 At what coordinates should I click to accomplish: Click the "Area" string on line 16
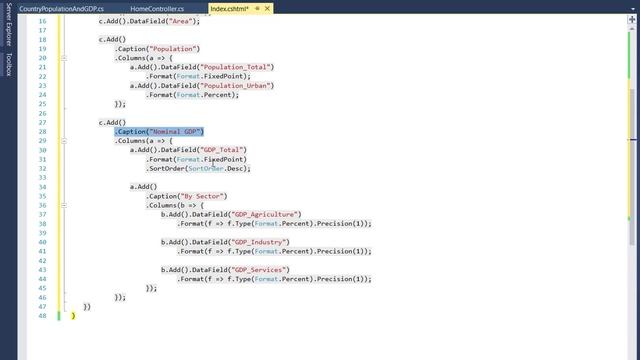point(180,21)
